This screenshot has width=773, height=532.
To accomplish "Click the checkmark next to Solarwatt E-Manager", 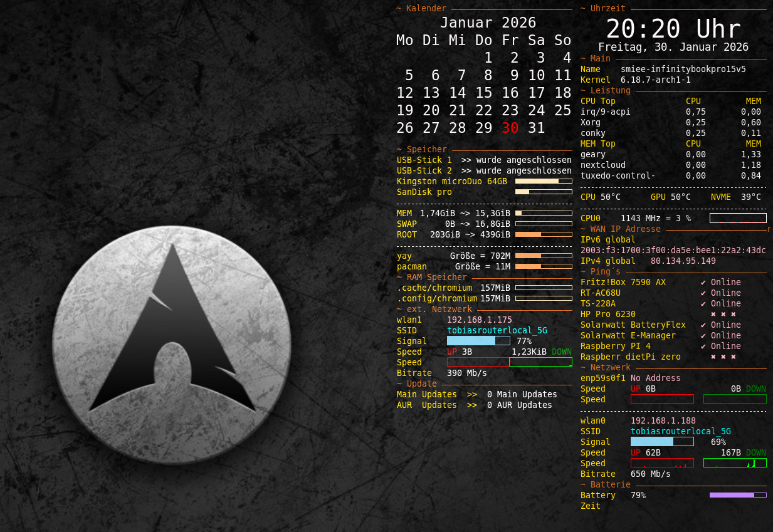I will point(703,336).
